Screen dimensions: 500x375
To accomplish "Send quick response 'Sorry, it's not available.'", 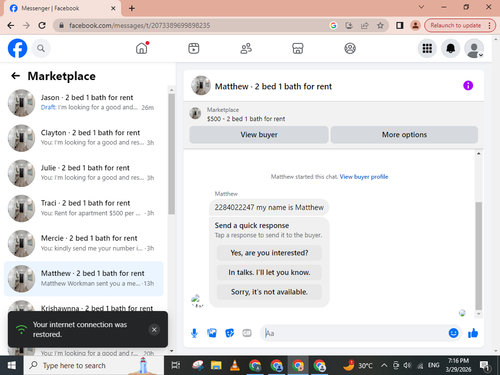I will click(269, 292).
